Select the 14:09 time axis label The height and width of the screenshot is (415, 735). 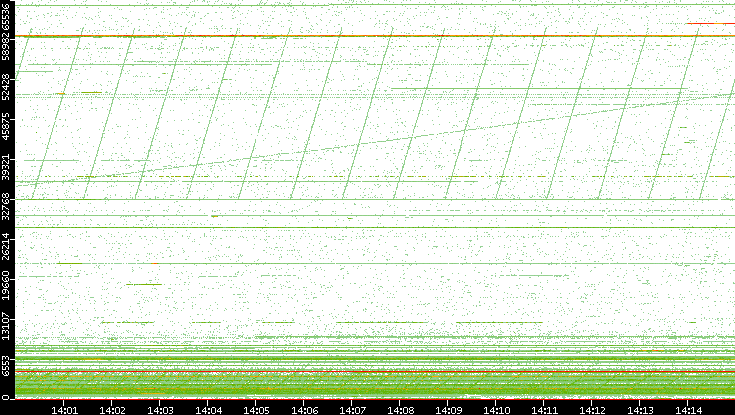tap(449, 410)
